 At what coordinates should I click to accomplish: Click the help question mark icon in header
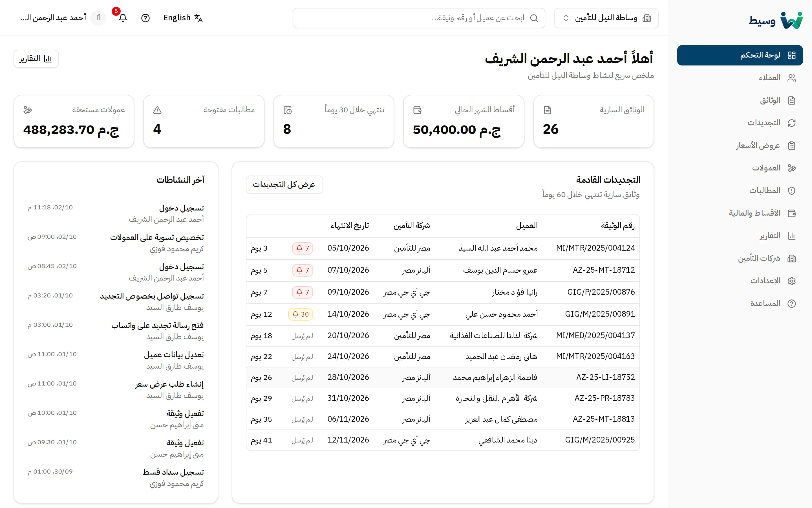[145, 18]
